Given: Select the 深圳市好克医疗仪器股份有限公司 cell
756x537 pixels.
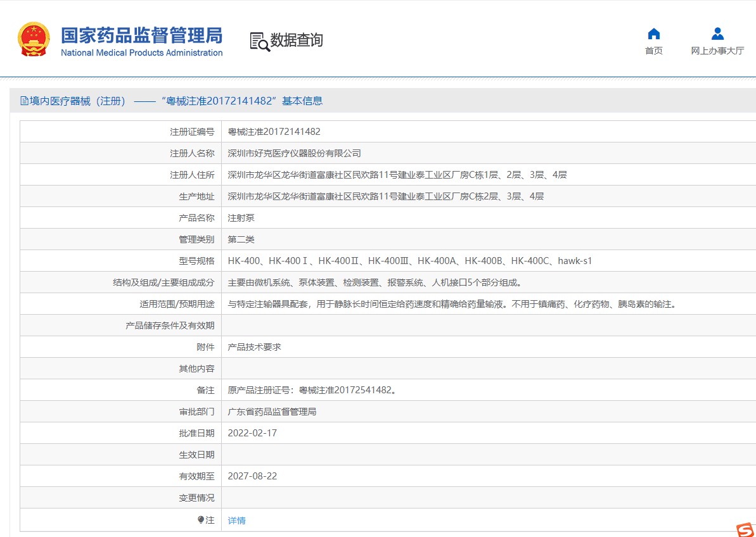Looking at the screenshot, I should click(489, 153).
